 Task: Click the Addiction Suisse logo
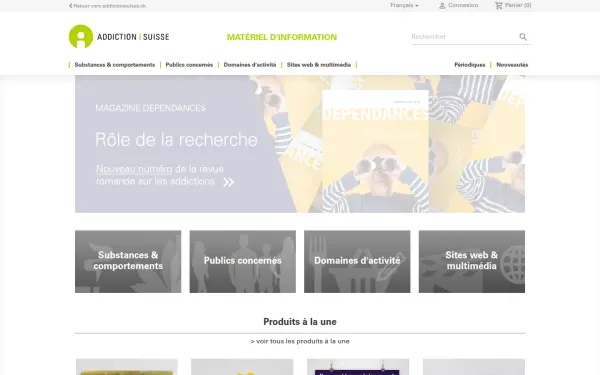[x=119, y=37]
